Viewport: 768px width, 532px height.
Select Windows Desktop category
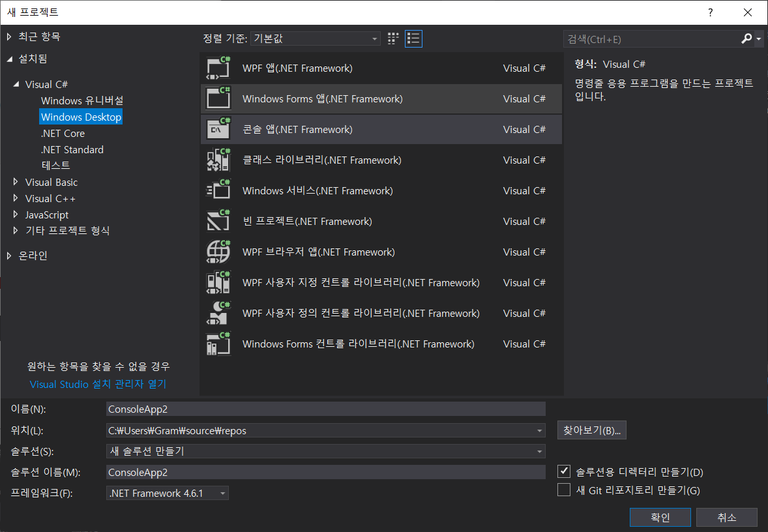click(x=81, y=117)
